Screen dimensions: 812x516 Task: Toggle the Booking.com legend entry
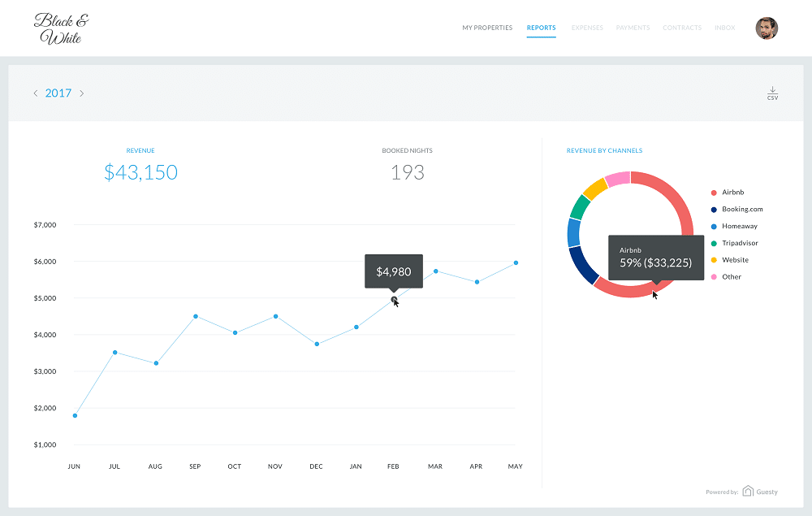pos(741,210)
